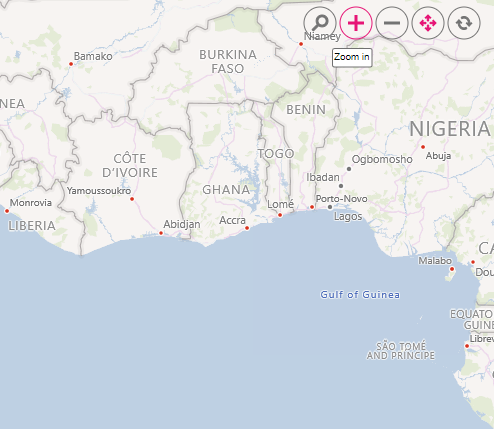Click the LIBERIA country label
The image size is (495, 430).
click(x=32, y=226)
